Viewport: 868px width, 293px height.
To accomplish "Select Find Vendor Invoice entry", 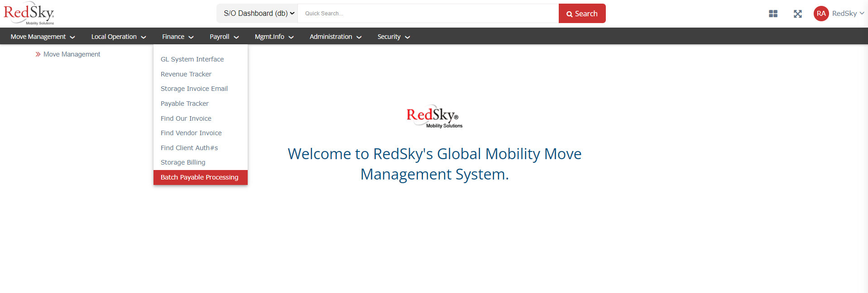I will (x=201, y=133).
